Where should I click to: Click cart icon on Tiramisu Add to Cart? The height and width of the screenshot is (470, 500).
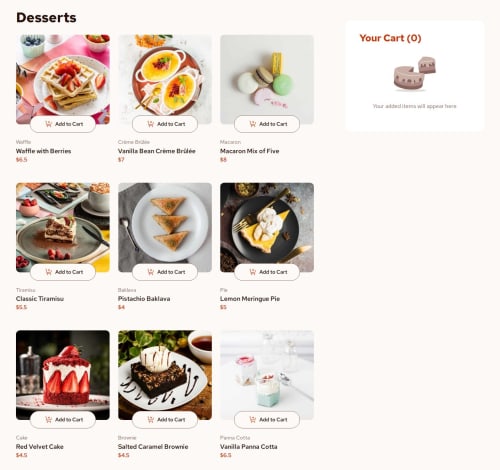(x=49, y=272)
